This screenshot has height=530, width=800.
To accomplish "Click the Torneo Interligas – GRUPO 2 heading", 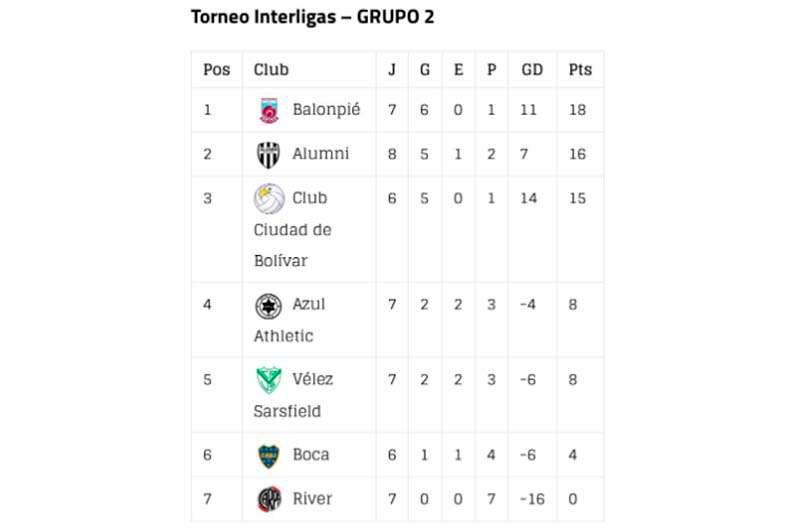I will coord(313,17).
